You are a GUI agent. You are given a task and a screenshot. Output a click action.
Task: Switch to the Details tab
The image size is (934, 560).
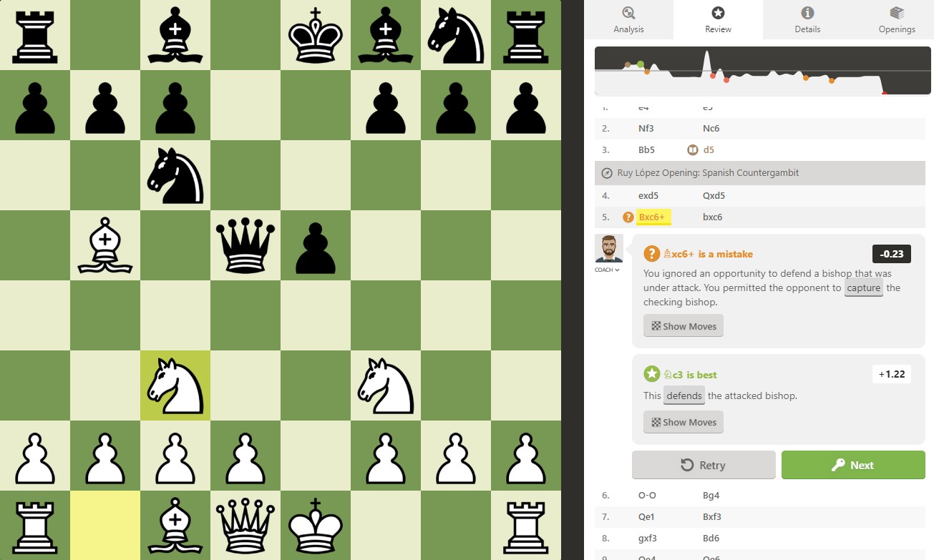pyautogui.click(x=807, y=20)
